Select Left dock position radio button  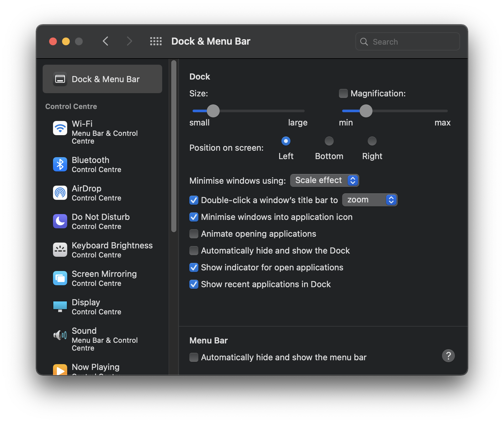point(286,141)
